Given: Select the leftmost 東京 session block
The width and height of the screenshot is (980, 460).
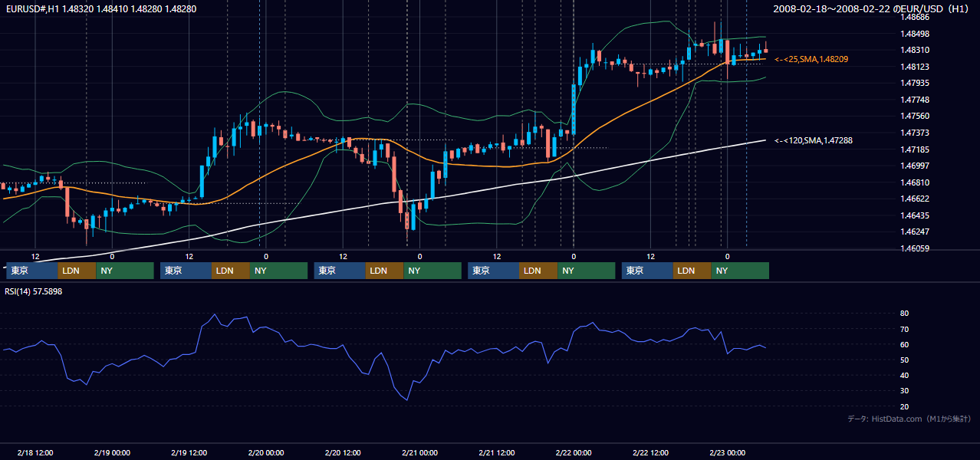Looking at the screenshot, I should pyautogui.click(x=32, y=271).
